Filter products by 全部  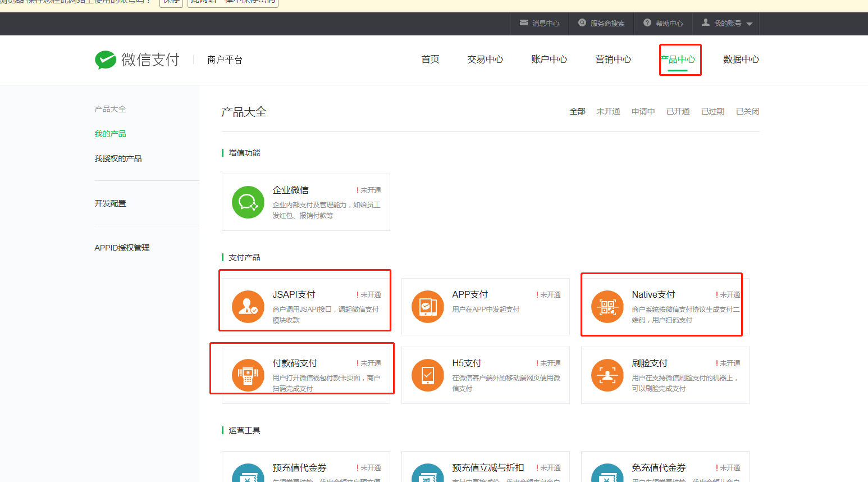pos(578,111)
